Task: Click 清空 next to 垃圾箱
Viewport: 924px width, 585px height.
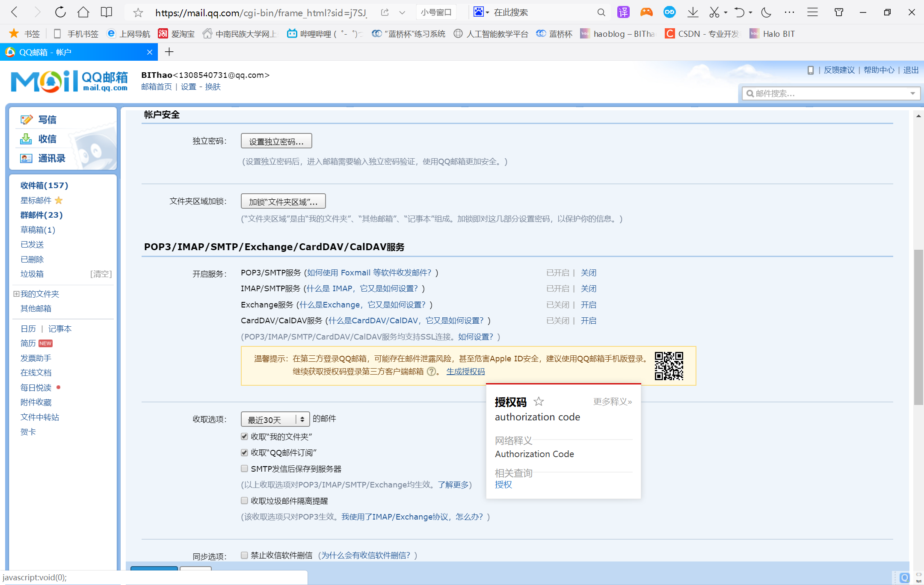Action: (x=101, y=274)
